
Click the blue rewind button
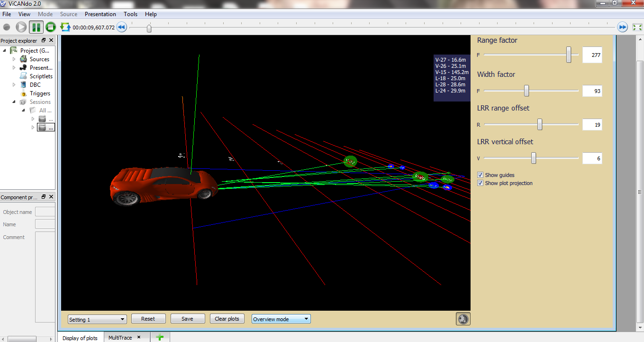point(121,28)
